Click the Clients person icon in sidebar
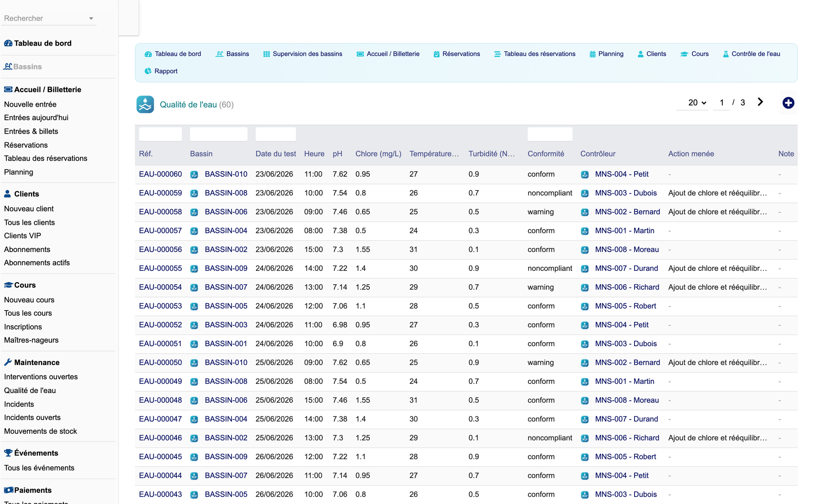Screen dimensions: 815x504 click(8, 194)
